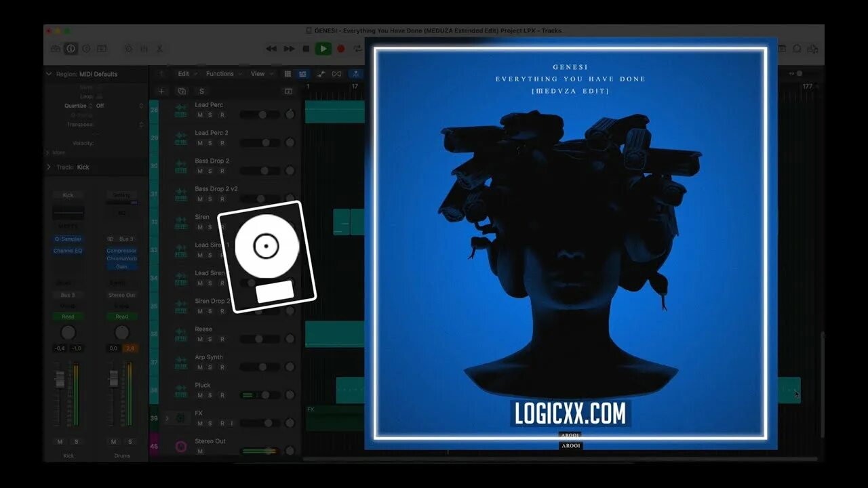Mute the Lead Perc track
The height and width of the screenshot is (488, 868).
click(x=199, y=115)
